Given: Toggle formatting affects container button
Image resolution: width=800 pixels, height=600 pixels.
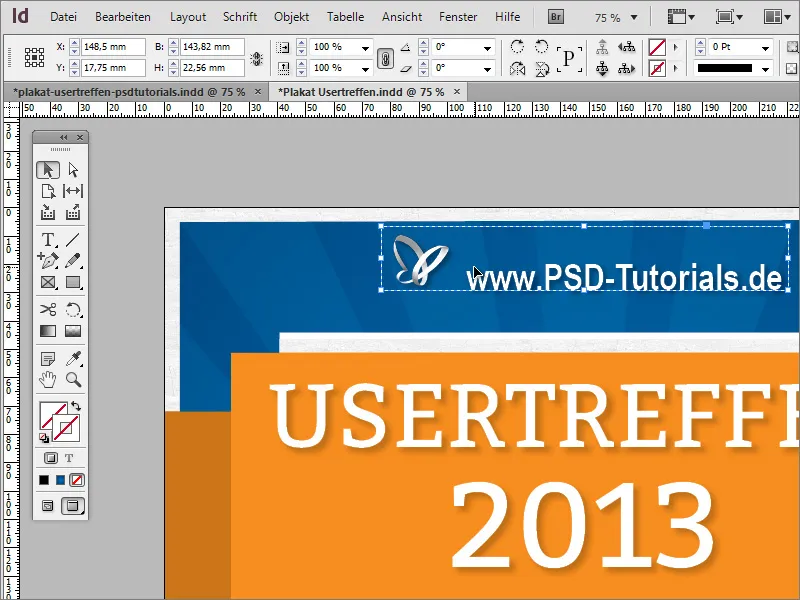Looking at the screenshot, I should (x=51, y=458).
